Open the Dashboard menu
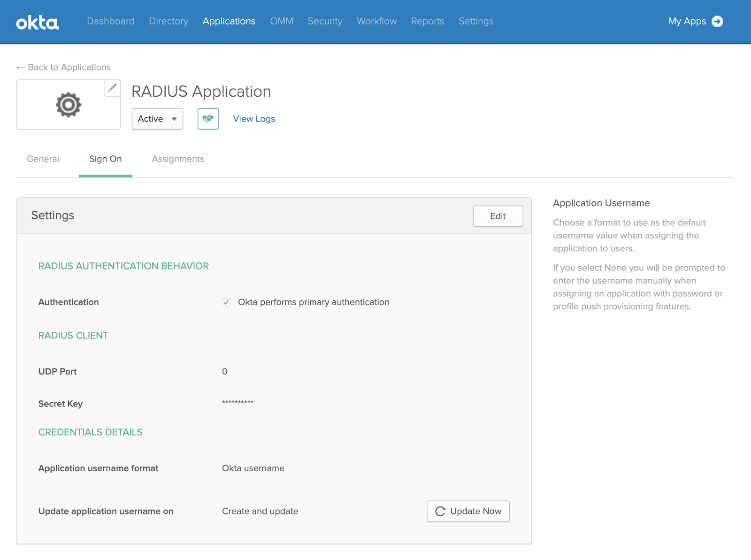Screen dimensions: 751x560 coord(111,22)
